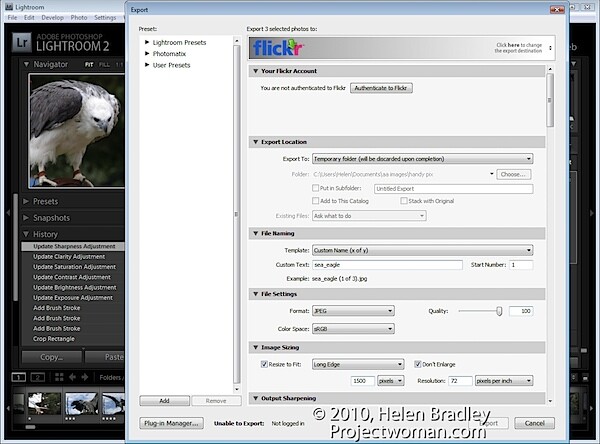The height and width of the screenshot is (444, 600).
Task: Click Quality value field 100
Action: pos(521,311)
